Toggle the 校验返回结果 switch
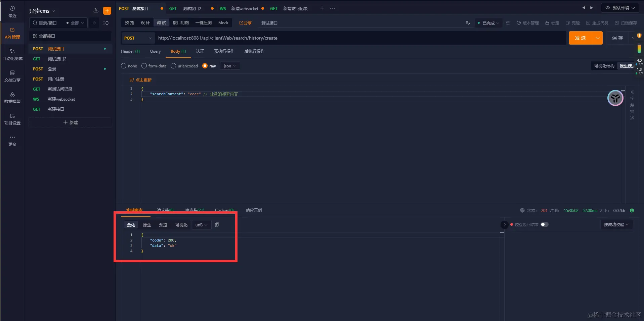The image size is (644, 321). point(545,224)
